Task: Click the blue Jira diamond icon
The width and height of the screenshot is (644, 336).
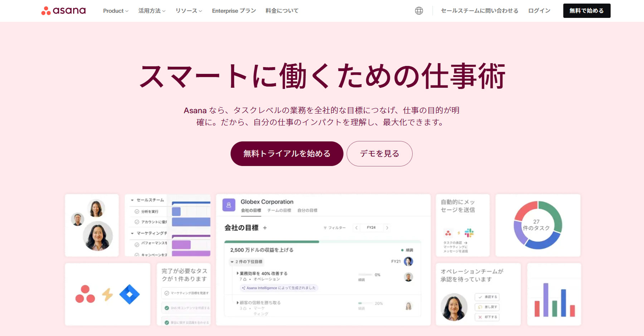Action: pyautogui.click(x=130, y=295)
